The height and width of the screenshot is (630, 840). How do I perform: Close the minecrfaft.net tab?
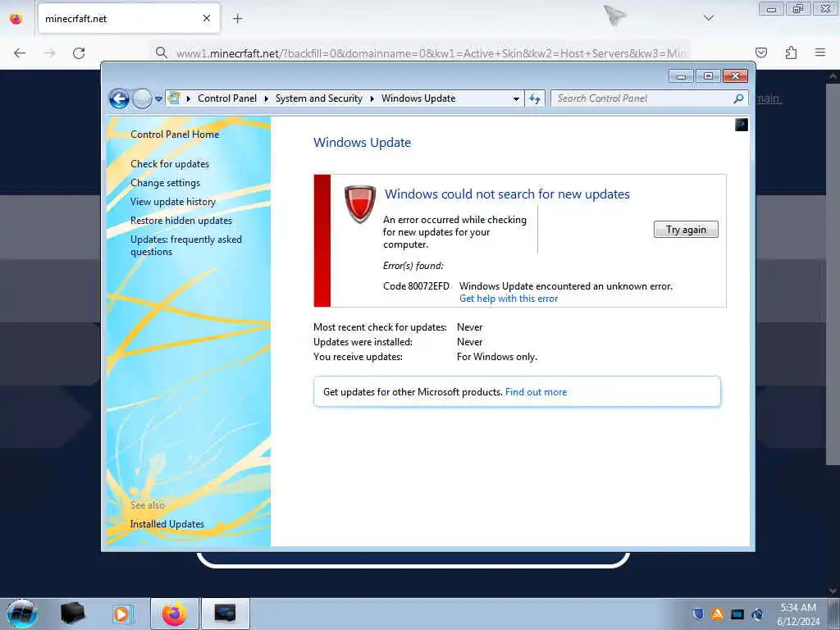click(x=207, y=18)
